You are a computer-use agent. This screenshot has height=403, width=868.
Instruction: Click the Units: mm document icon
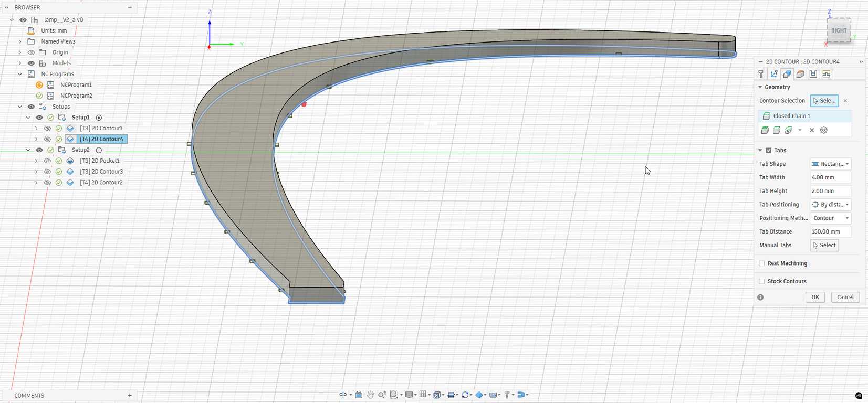(31, 30)
